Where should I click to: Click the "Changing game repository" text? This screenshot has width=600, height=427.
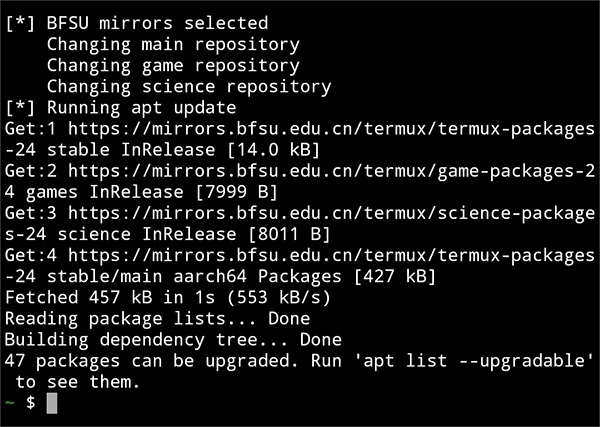pos(172,65)
